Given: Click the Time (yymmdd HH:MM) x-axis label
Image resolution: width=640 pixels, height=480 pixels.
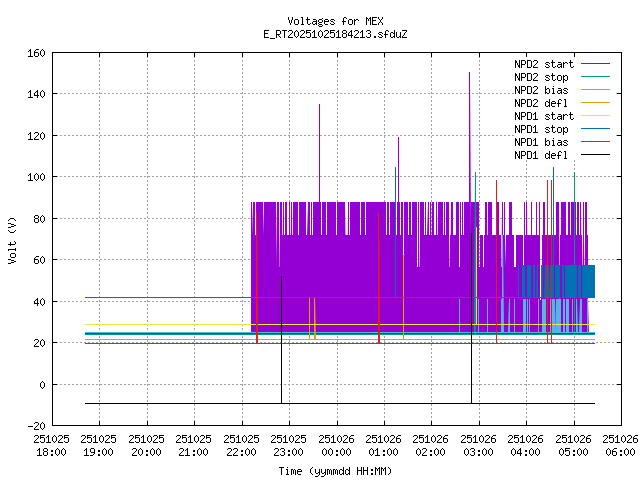Looking at the screenshot, I should point(335,470).
